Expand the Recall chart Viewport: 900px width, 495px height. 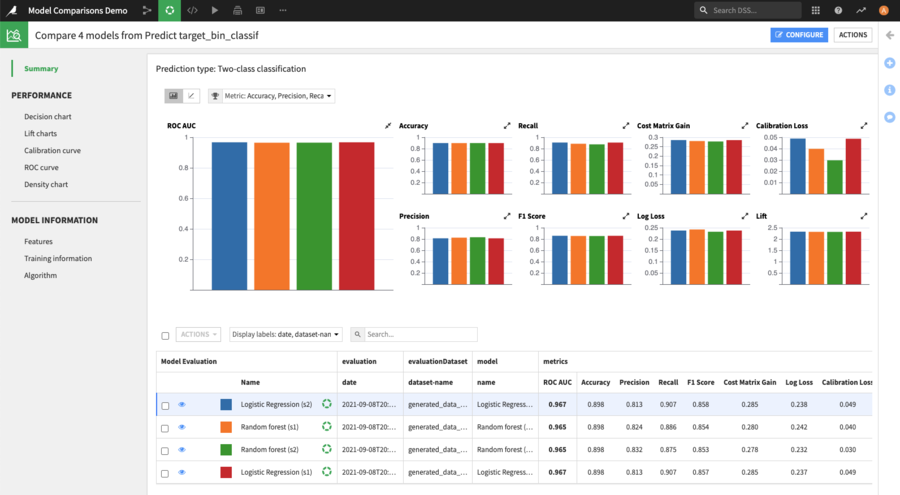point(626,125)
